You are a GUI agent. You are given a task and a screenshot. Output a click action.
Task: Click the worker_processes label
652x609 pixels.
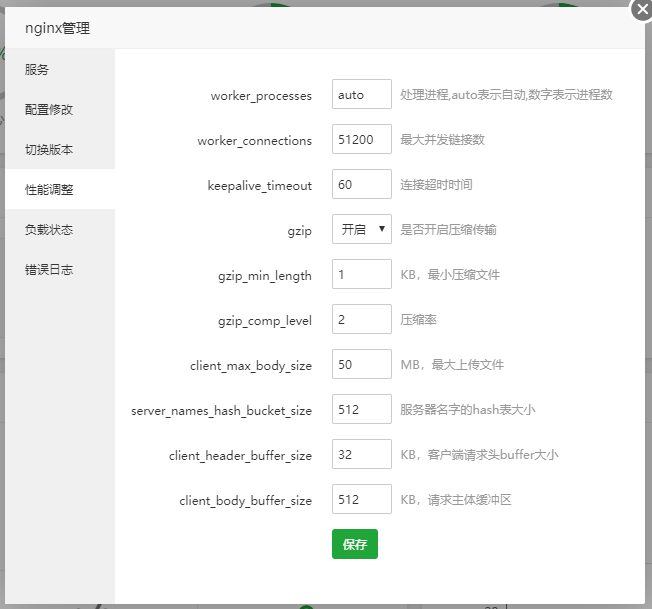[261, 96]
